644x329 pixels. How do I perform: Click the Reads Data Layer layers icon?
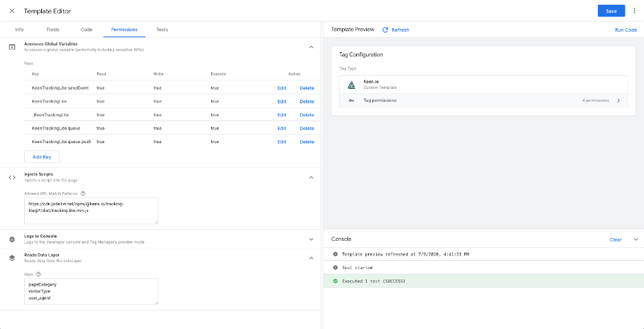tap(12, 258)
